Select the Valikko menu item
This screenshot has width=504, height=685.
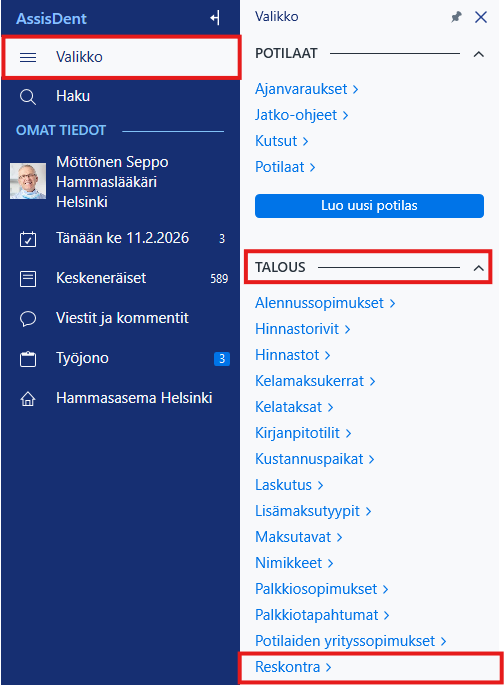[121, 57]
